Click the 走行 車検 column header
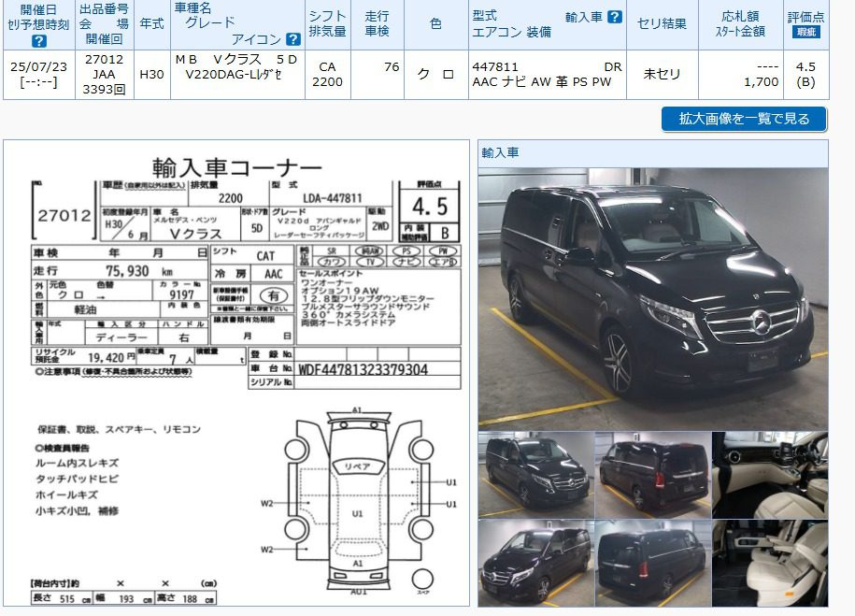Image resolution: width=855 pixels, height=616 pixels. (x=378, y=24)
